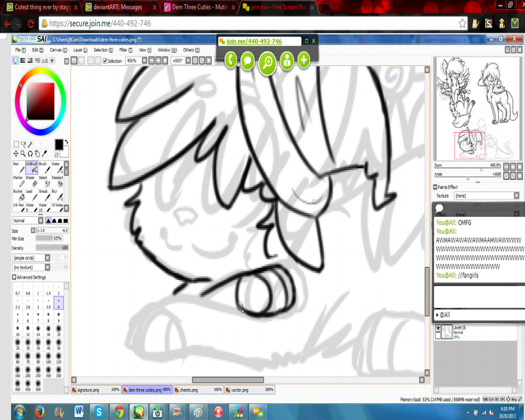Viewport: 525px width, 420px height.
Task: Click the join.me chat message input box
Action: pyautogui.click(x=479, y=297)
